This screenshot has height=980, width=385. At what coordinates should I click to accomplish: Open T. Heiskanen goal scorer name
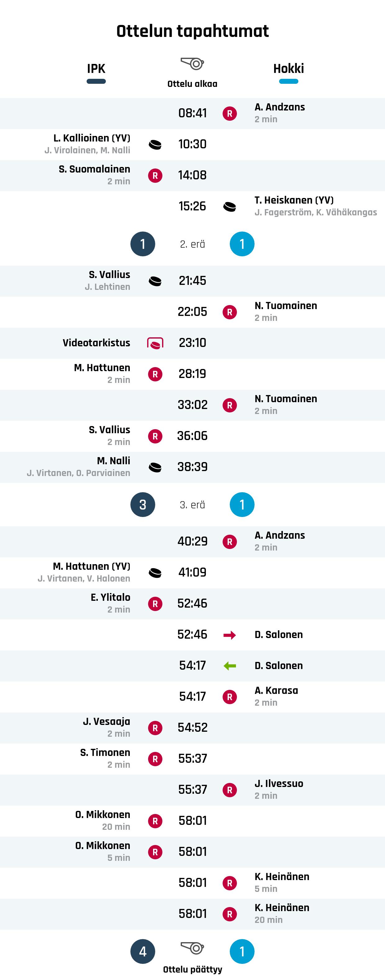[294, 200]
